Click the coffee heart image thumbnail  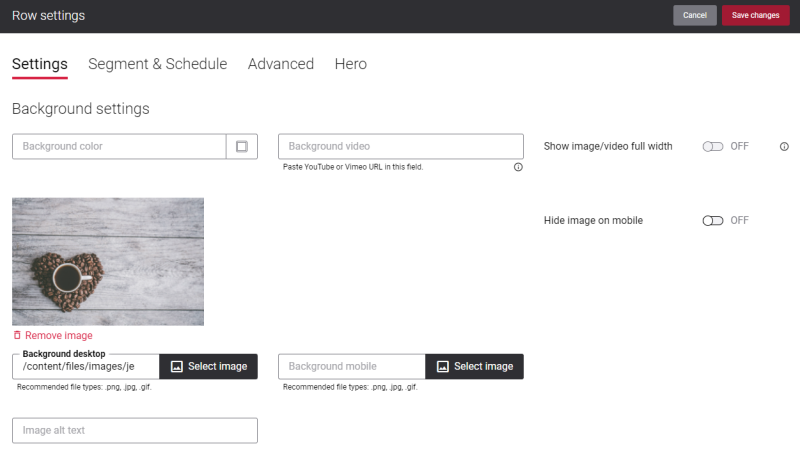tap(108, 262)
